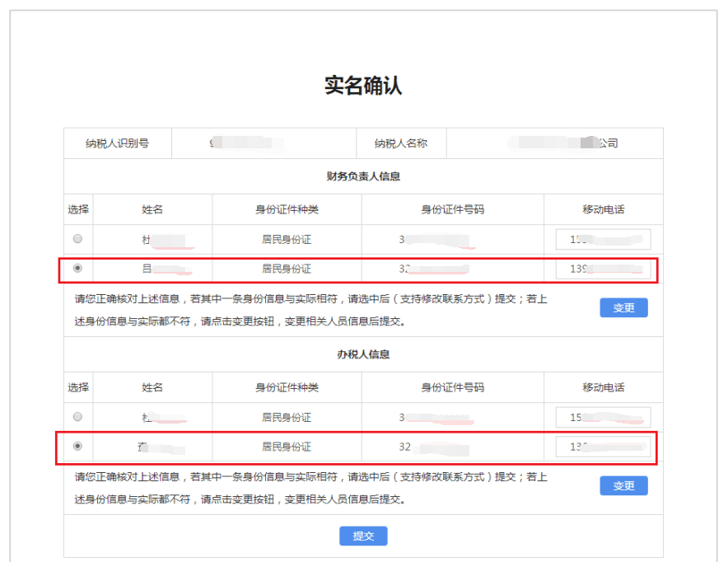The height and width of the screenshot is (562, 728).
Task: Edit phone field of unselected 办税人 row
Action: point(603,417)
